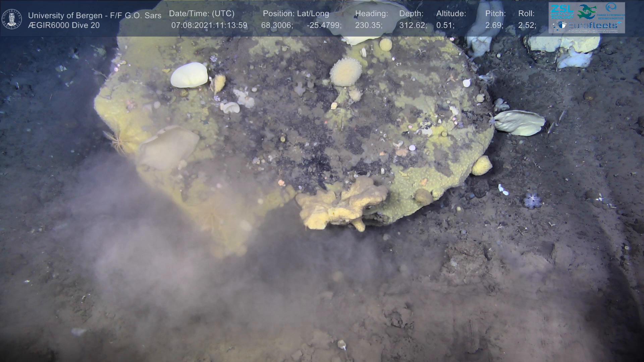Viewport: 644px width, 362px height.
Task: Select the University of Bergen - F/F G.O. Sars text
Action: 95,15
